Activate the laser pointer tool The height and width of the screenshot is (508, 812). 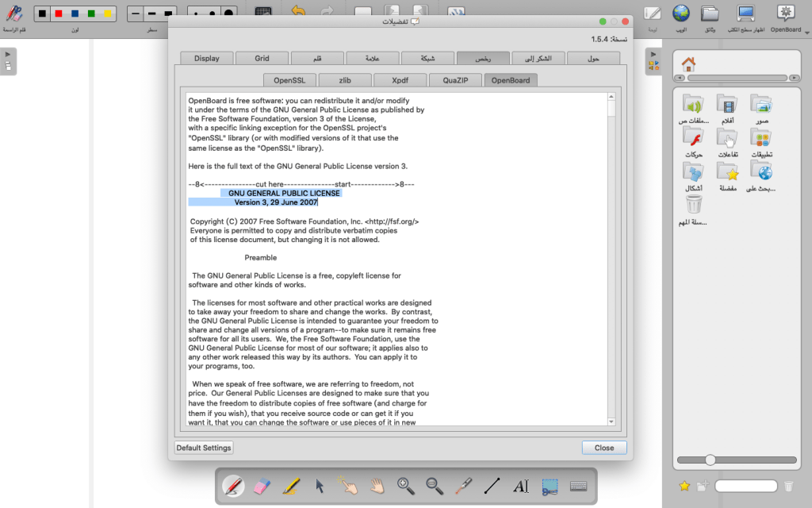pyautogui.click(x=464, y=486)
